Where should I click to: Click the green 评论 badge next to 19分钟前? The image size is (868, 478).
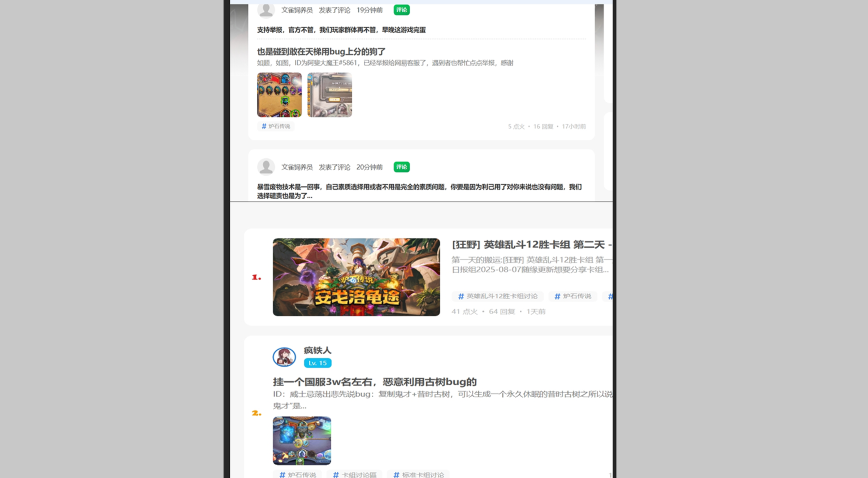point(401,10)
